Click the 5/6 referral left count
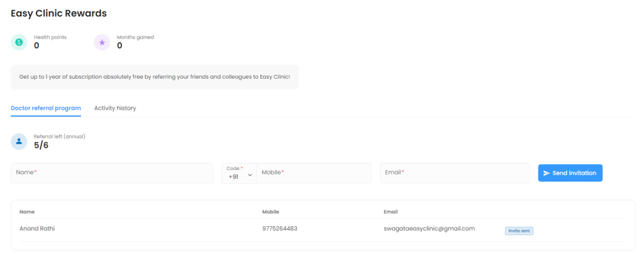The image size is (644, 257). pos(41,146)
